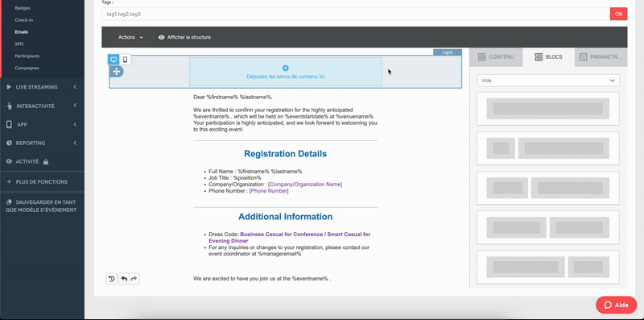Switch to mobile preview icon
Screen dimensions: 644x320
[x=126, y=60]
